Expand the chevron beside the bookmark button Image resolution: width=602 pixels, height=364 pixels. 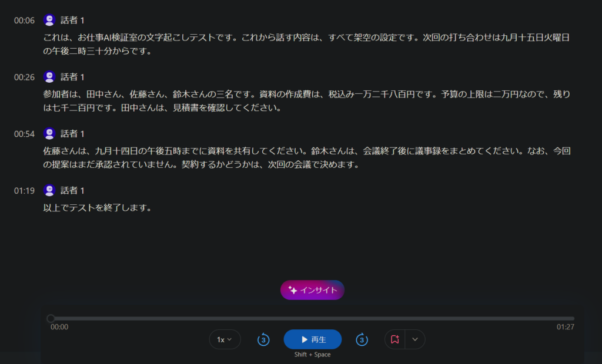415,339
